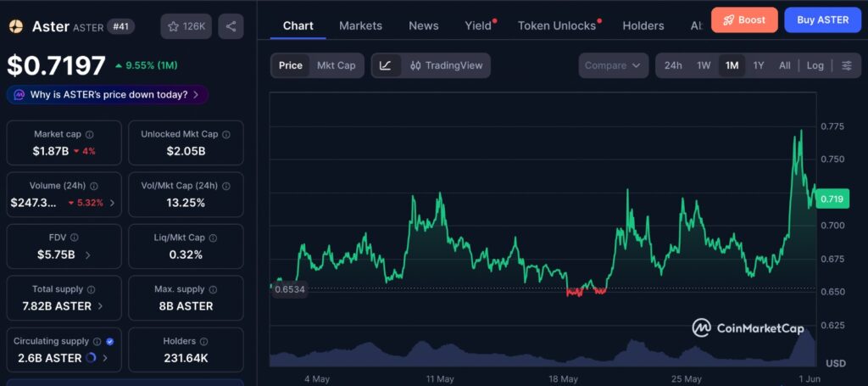
Task: Click the 11 May date label
Action: tap(440, 379)
